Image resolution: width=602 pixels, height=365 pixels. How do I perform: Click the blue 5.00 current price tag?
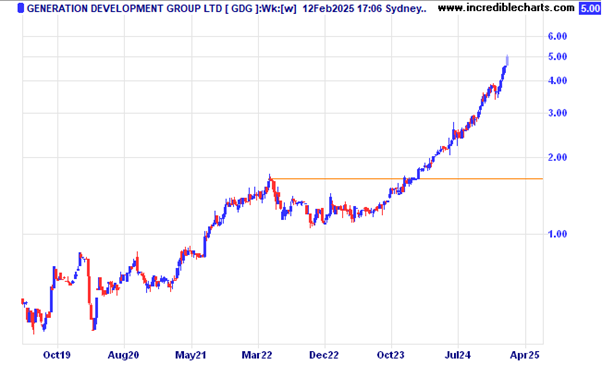[x=590, y=8]
